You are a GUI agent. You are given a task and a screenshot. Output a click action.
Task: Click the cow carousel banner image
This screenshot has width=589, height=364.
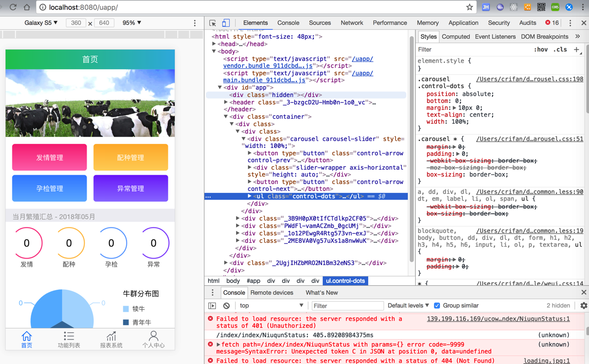coord(90,103)
